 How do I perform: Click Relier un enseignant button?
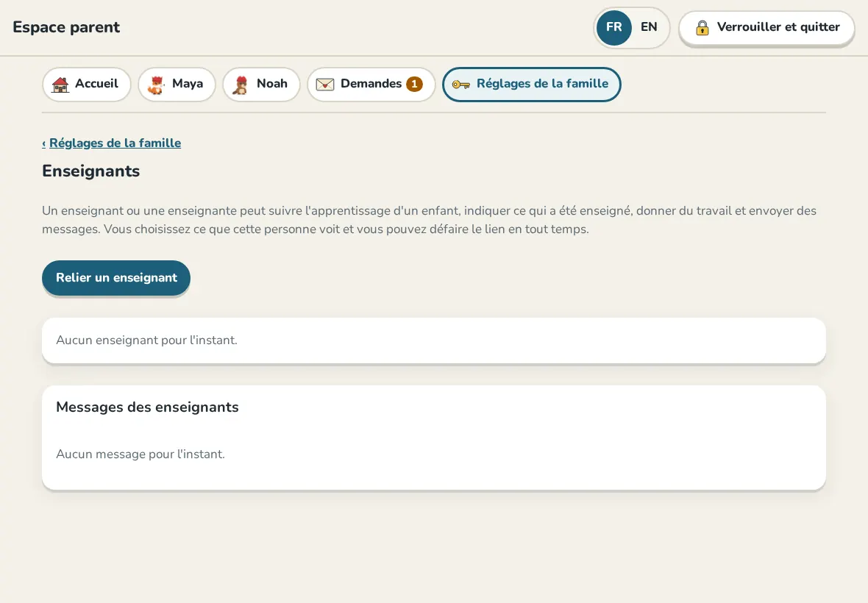pyautogui.click(x=116, y=278)
